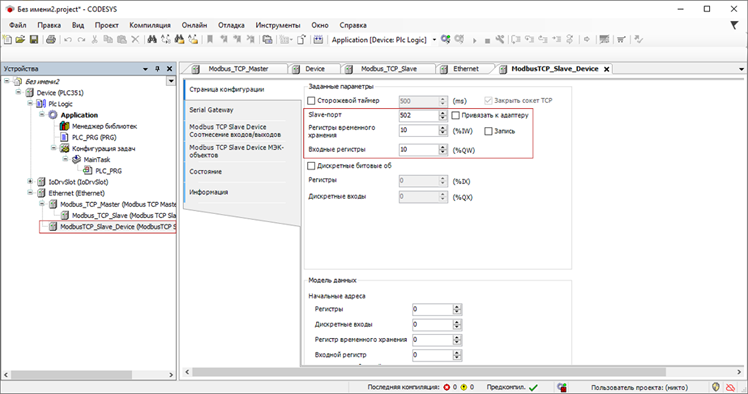Click the red disconnected icon in status bar
748x394 pixels.
pos(730,387)
